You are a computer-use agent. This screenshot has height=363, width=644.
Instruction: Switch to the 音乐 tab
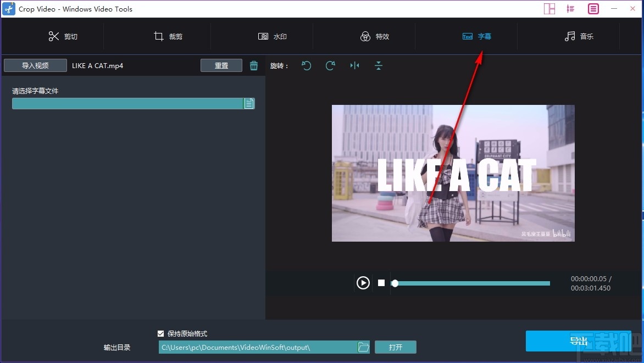click(x=580, y=36)
